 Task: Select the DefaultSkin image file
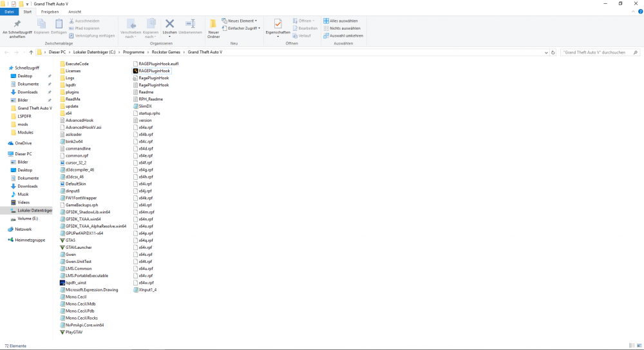click(73, 184)
